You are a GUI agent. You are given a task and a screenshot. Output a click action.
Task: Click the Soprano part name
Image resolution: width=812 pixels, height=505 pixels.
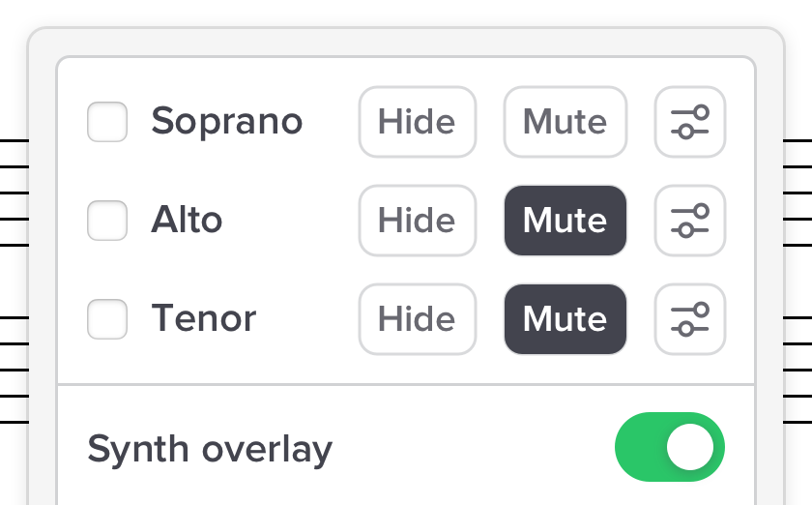click(x=226, y=122)
